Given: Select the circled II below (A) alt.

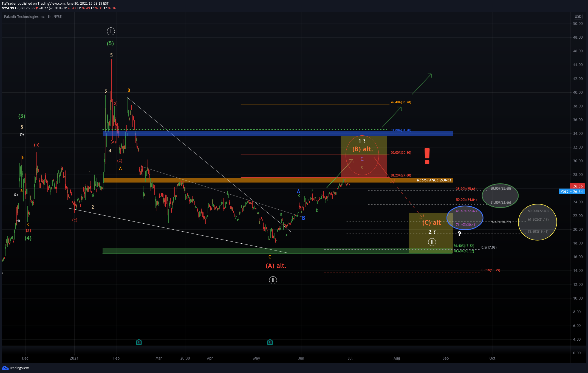Looking at the screenshot, I should 273,280.
